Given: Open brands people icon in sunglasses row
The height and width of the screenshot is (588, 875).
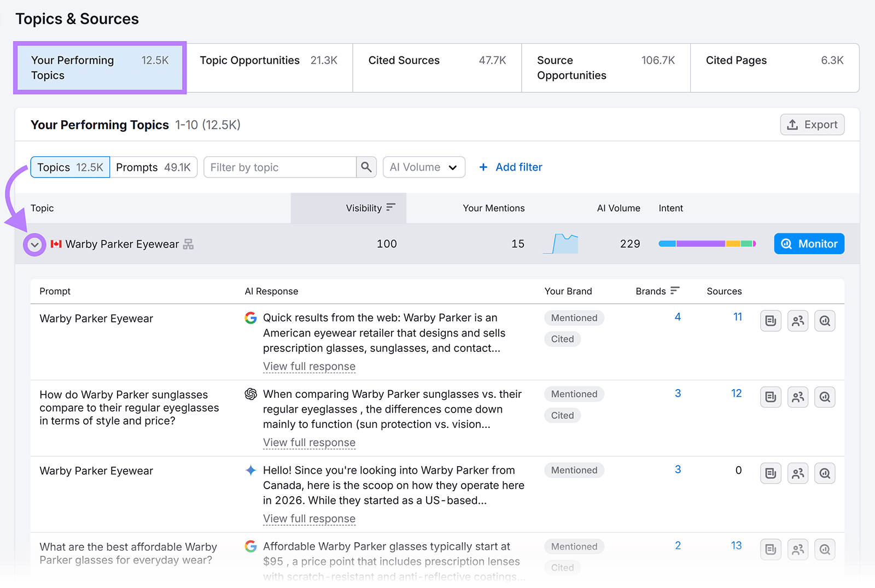Looking at the screenshot, I should click(x=798, y=397).
